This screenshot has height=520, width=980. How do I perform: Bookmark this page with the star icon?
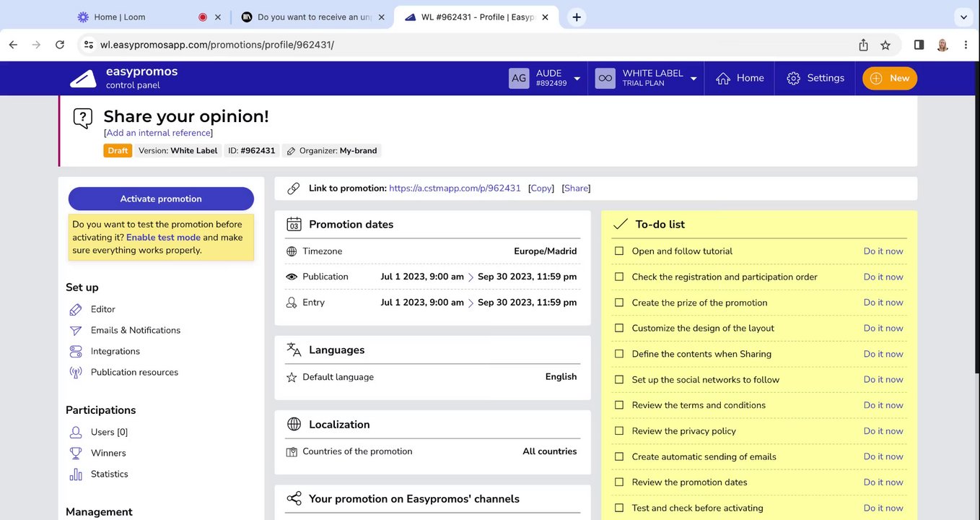point(885,45)
